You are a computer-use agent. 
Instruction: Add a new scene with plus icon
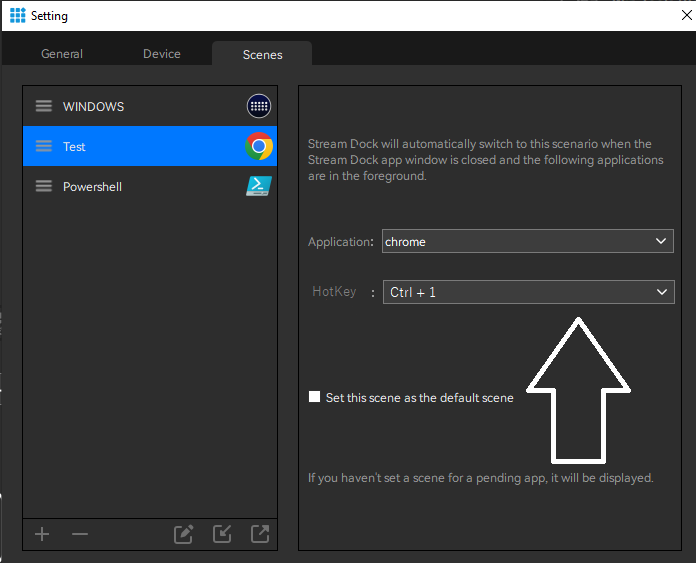42,534
